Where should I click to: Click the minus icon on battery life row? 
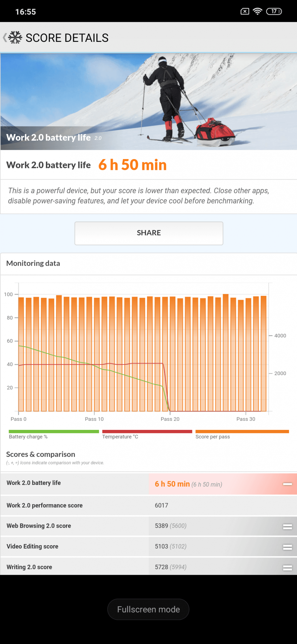tap(287, 484)
